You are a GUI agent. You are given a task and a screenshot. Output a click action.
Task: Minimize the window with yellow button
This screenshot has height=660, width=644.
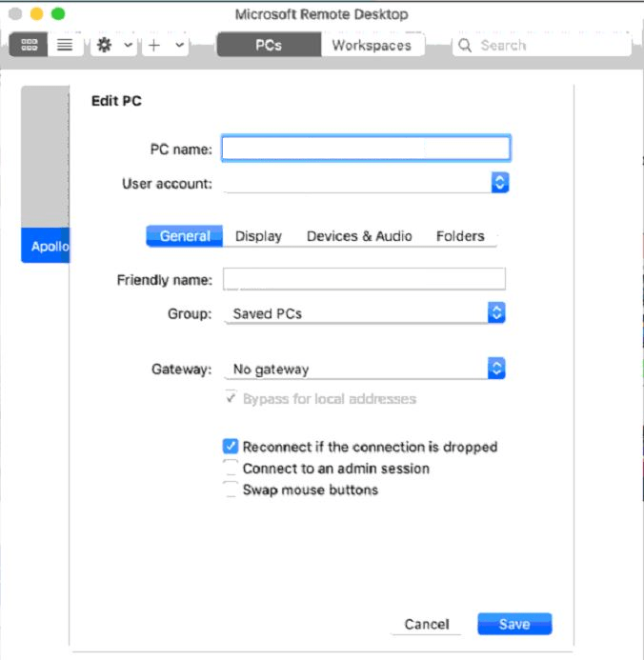(x=36, y=14)
